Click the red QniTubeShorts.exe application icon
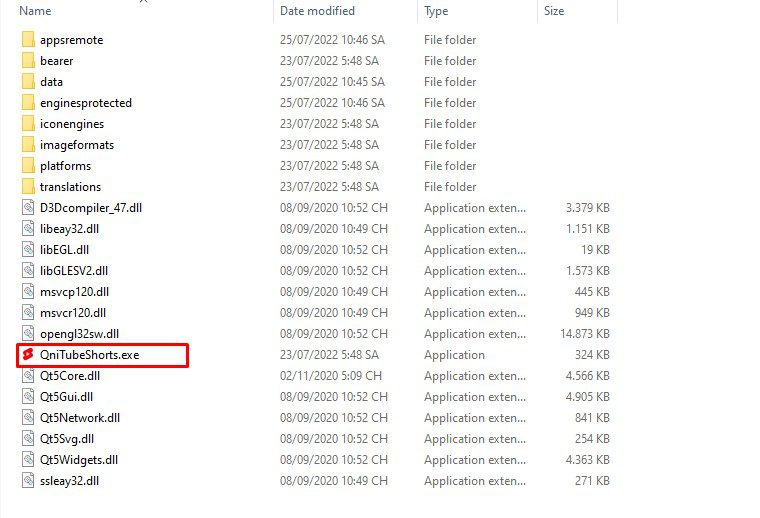The image size is (760, 518). coord(28,355)
